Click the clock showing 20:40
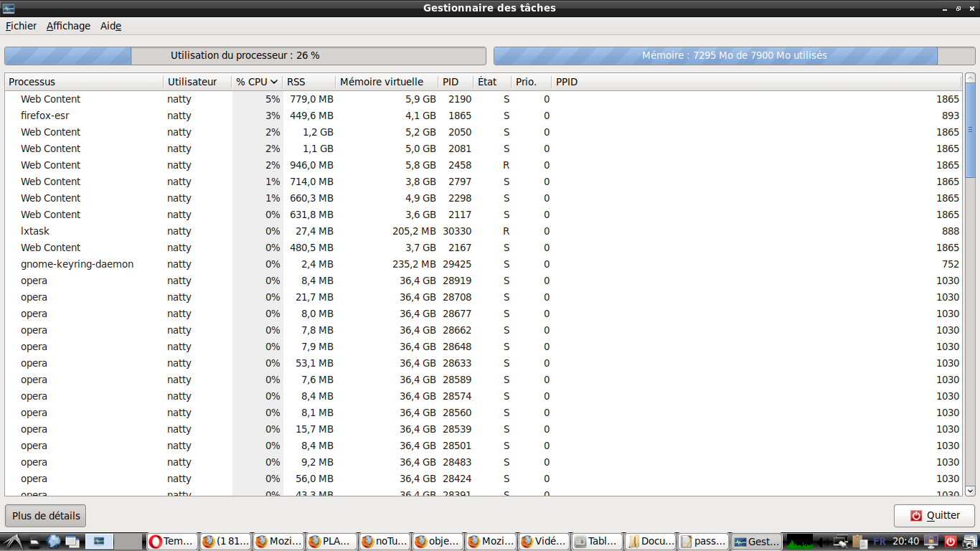This screenshot has width=980, height=551. [x=906, y=542]
